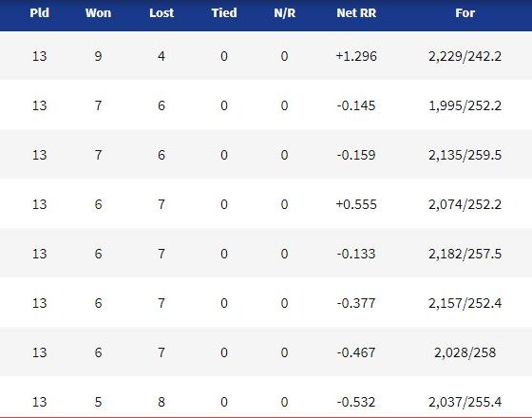Click the 2,028/258 For value
Image resolution: width=532 pixels, height=418 pixels.
[x=465, y=352]
